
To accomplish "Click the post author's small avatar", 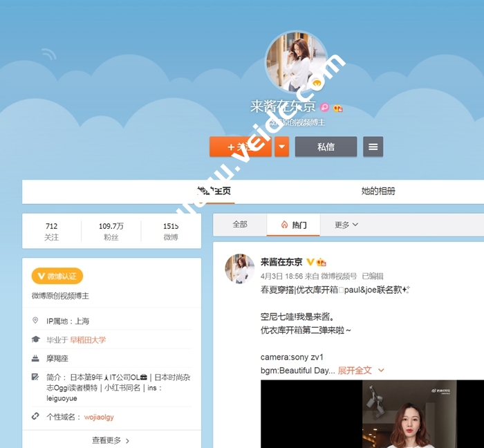I will 240,268.
